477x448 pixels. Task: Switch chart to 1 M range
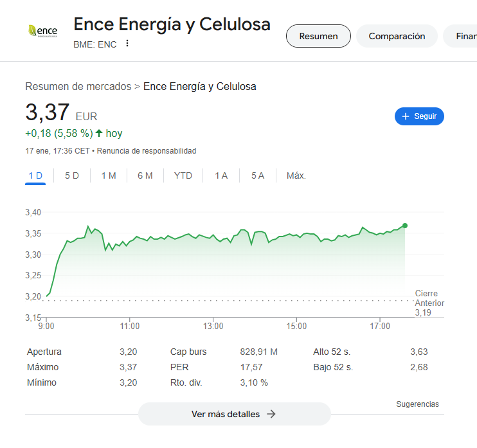click(x=109, y=176)
